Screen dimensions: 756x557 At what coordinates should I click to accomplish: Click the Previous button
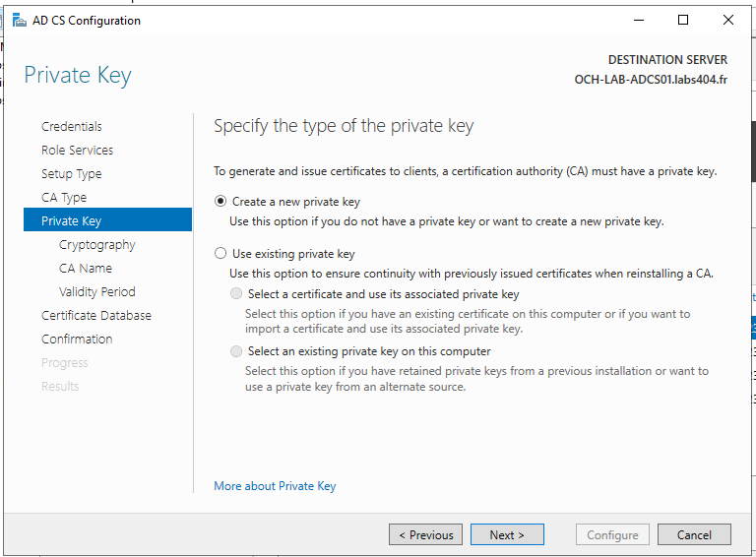pyautogui.click(x=425, y=534)
